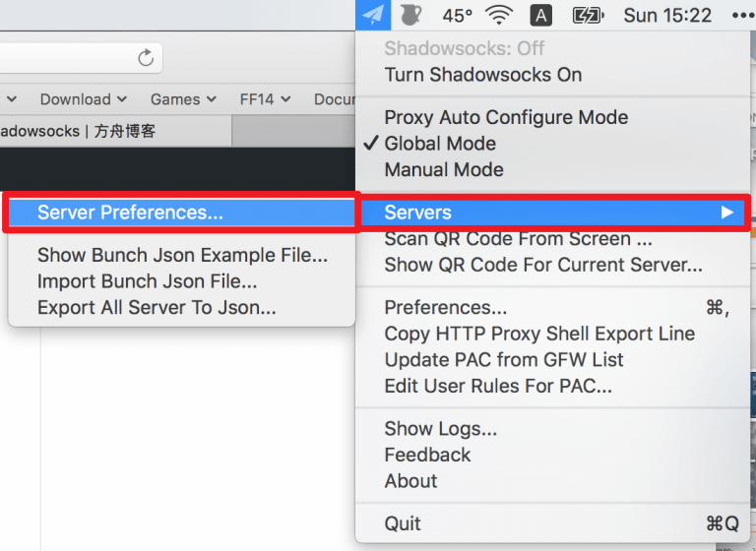The width and height of the screenshot is (756, 551).
Task: Click the pitcher icon in menu bar
Action: (x=410, y=15)
